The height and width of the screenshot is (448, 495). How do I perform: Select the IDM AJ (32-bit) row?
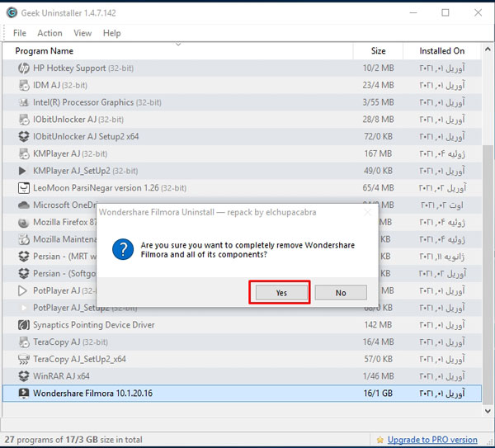pyautogui.click(x=242, y=85)
